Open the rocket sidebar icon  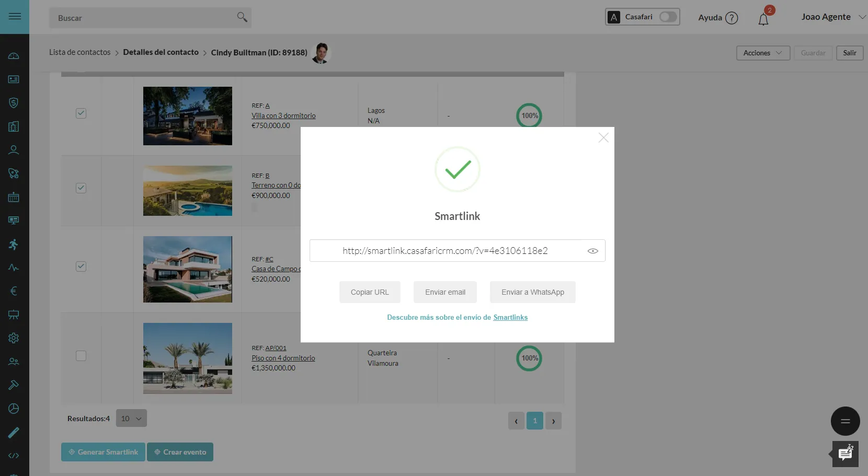14,173
